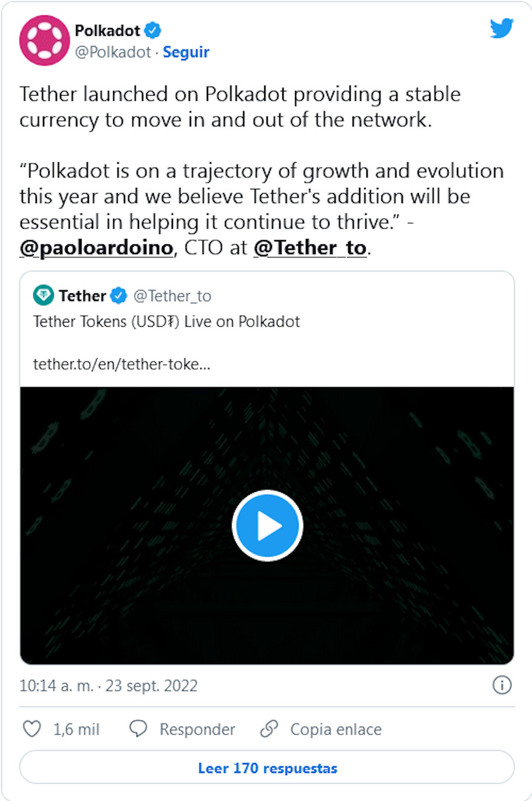Click the @Polkadot handle
The height and width of the screenshot is (801, 532).
tap(112, 52)
